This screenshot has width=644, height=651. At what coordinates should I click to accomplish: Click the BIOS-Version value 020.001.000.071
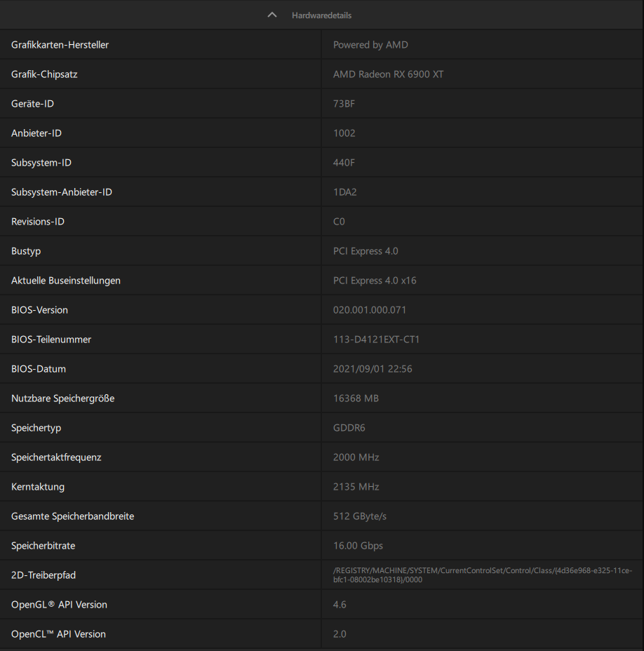pyautogui.click(x=369, y=310)
